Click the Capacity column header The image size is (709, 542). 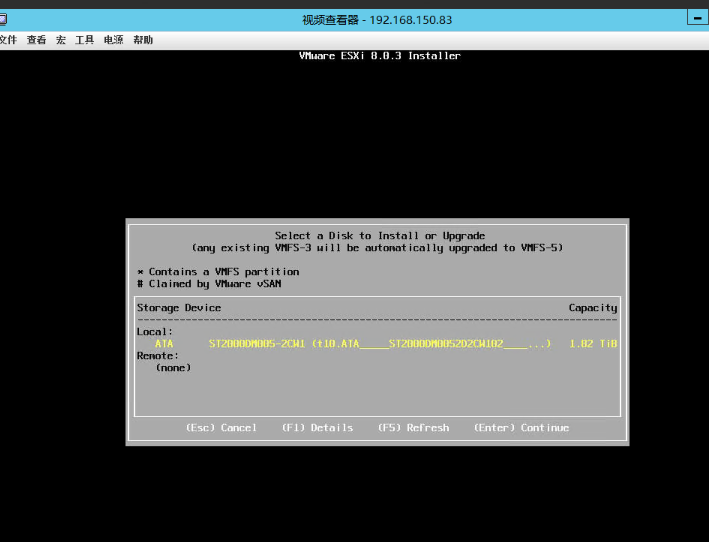tap(593, 308)
